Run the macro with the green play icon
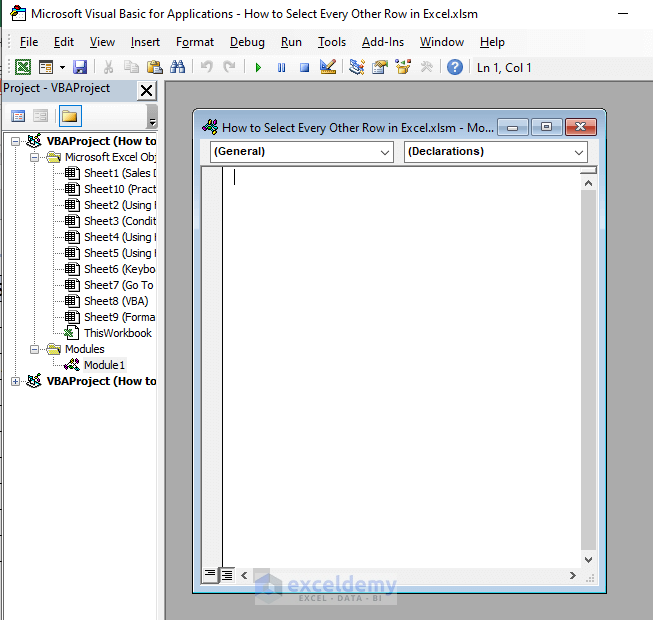 (x=258, y=67)
